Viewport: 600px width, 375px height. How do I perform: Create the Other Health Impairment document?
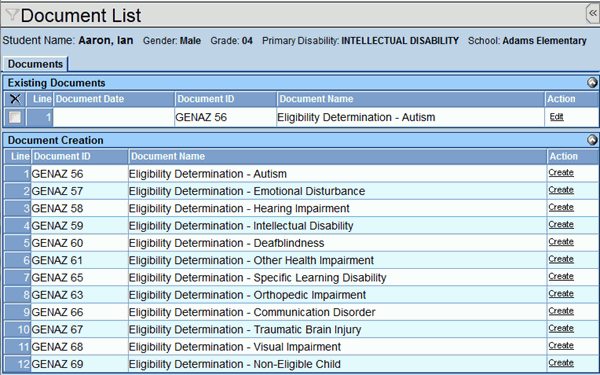[x=561, y=259]
